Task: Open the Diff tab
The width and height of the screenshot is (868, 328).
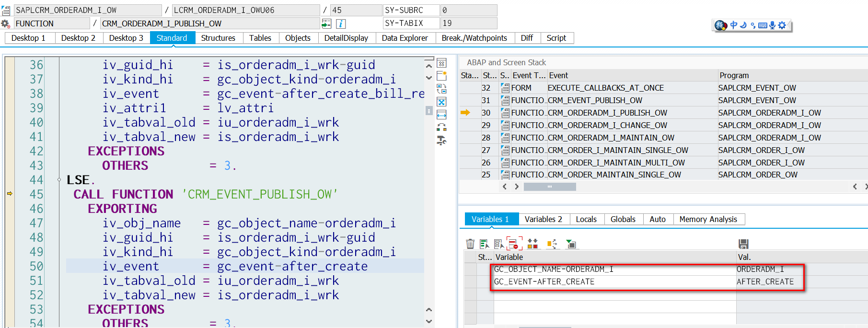Action: click(x=527, y=38)
